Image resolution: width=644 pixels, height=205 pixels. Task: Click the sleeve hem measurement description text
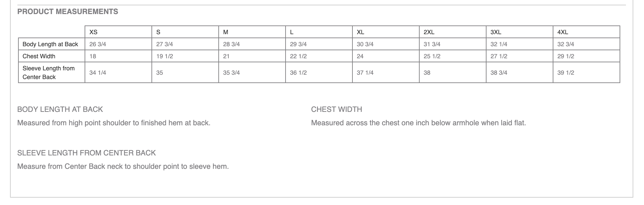pos(123,166)
